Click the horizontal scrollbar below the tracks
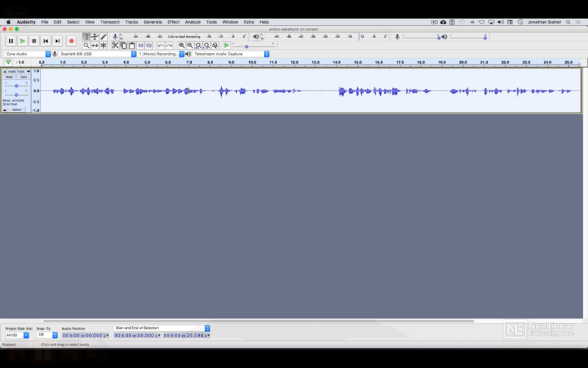The width and height of the screenshot is (588, 368). tap(258, 321)
